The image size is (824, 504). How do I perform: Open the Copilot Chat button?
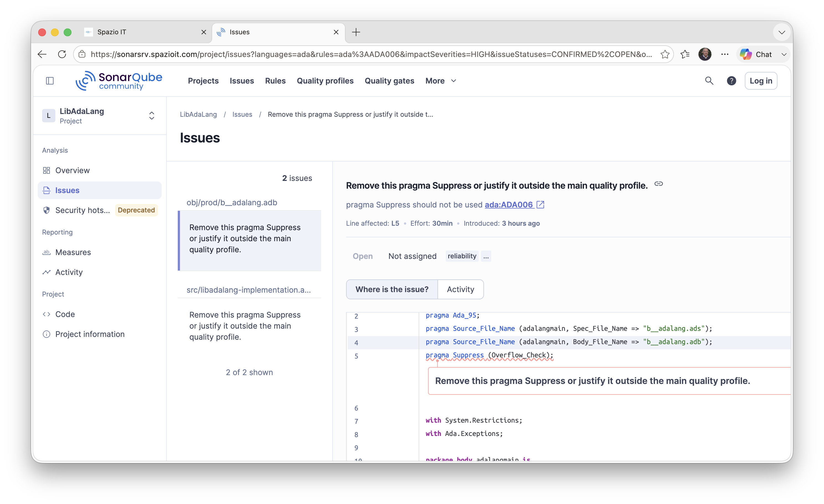click(x=756, y=54)
